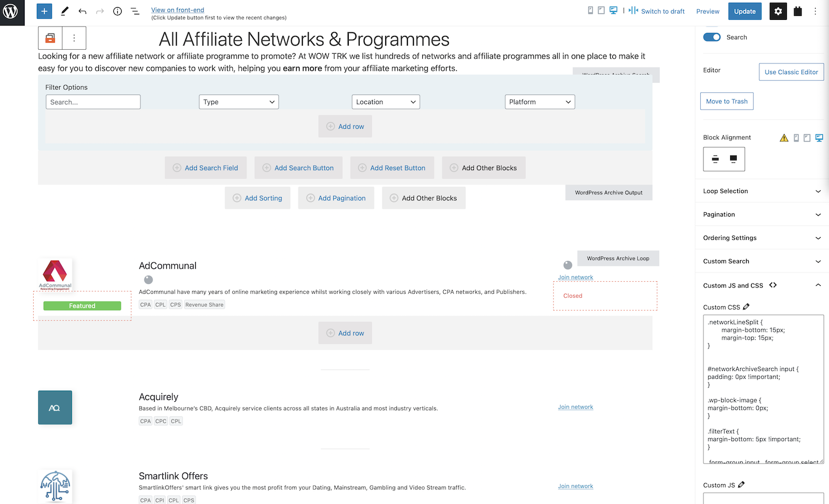The height and width of the screenshot is (504, 829).
Task: Open the plugin sidebar icon next to settings
Action: click(797, 11)
